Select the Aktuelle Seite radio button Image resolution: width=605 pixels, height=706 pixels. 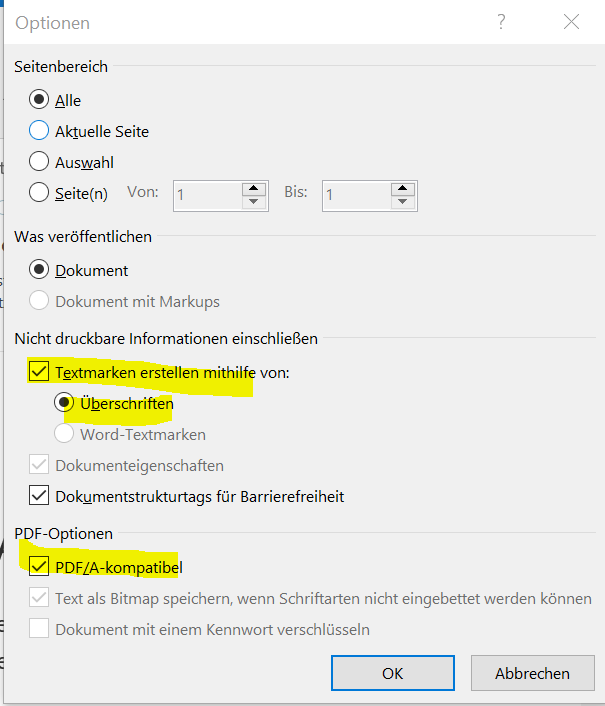click(x=40, y=131)
